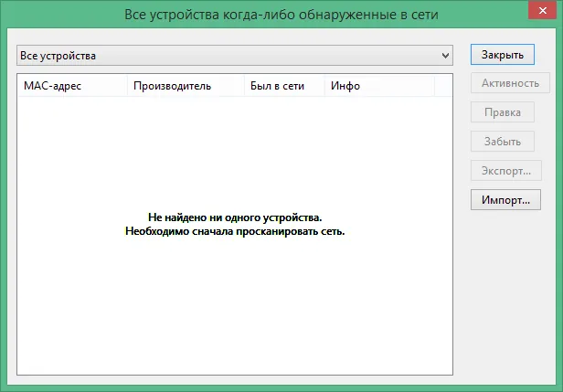The width and height of the screenshot is (563, 392).
Task: Click the "Активность" button
Action: coord(510,83)
